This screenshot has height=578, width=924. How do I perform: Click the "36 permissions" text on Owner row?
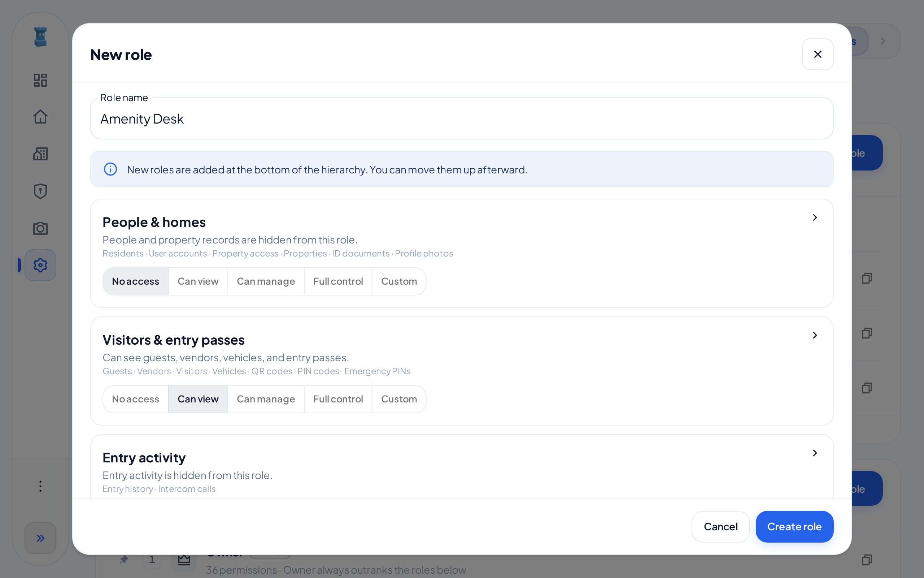(x=241, y=570)
